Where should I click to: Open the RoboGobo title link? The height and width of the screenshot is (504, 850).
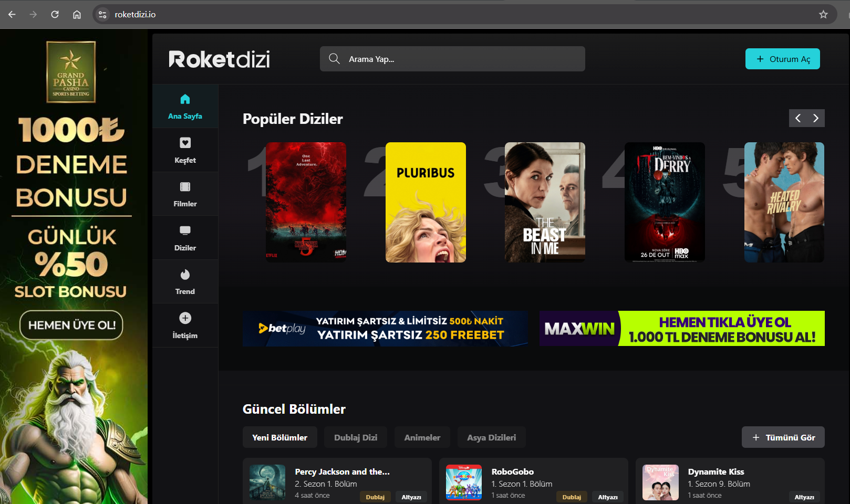coord(513,471)
